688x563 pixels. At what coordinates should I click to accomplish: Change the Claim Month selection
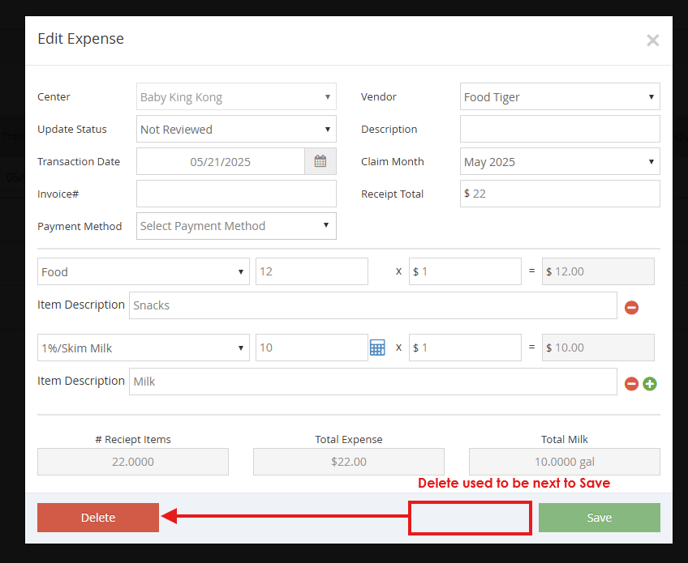(559, 161)
